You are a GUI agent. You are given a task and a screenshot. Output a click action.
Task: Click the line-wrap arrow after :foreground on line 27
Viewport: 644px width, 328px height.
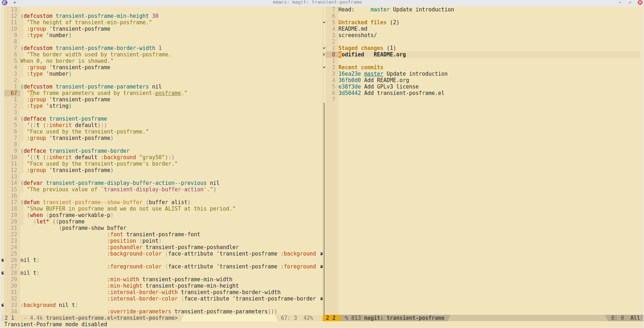coord(321,267)
